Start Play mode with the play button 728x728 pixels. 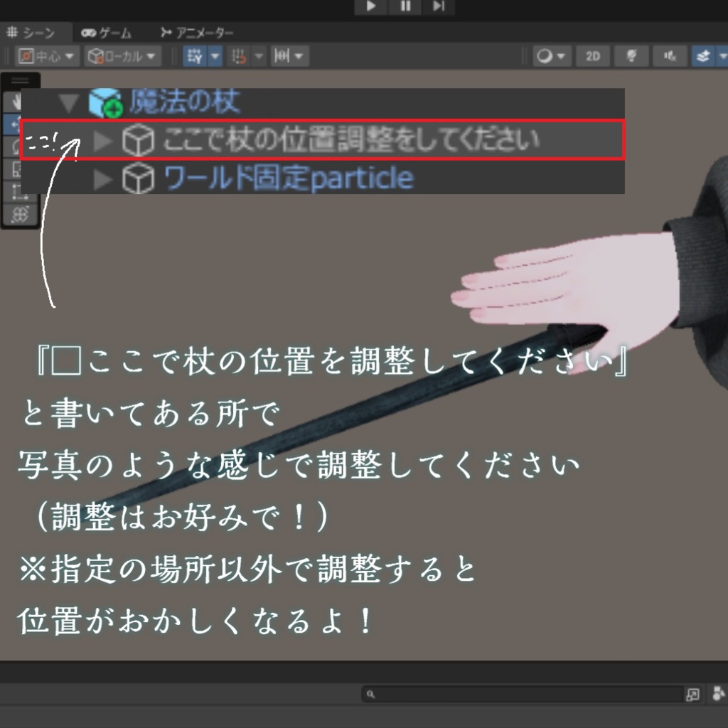click(x=371, y=6)
